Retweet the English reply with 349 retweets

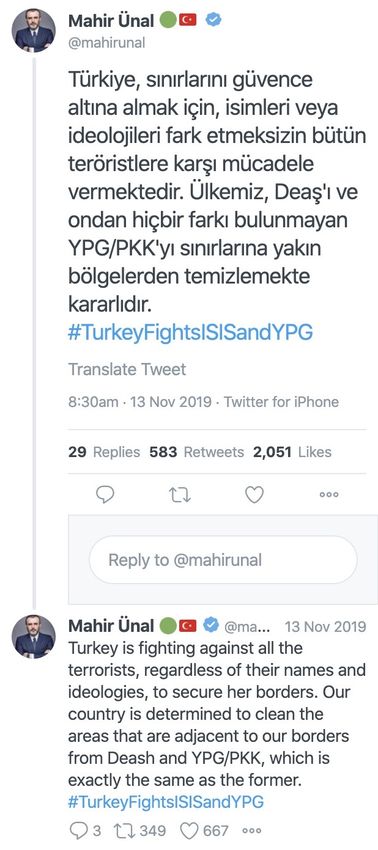click(x=139, y=830)
